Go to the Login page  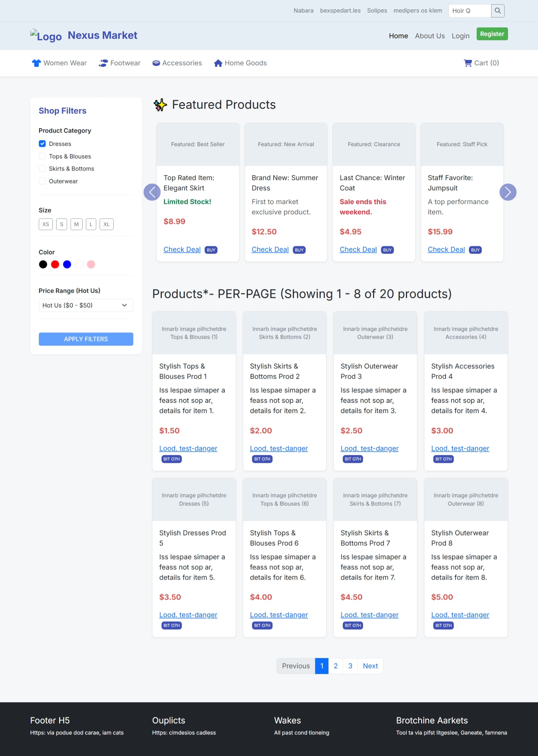pos(460,36)
